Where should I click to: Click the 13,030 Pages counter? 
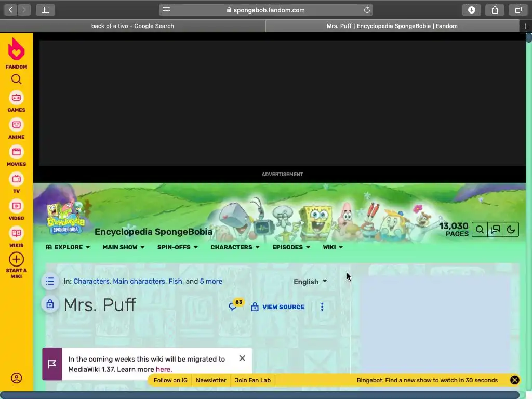pyautogui.click(x=454, y=230)
